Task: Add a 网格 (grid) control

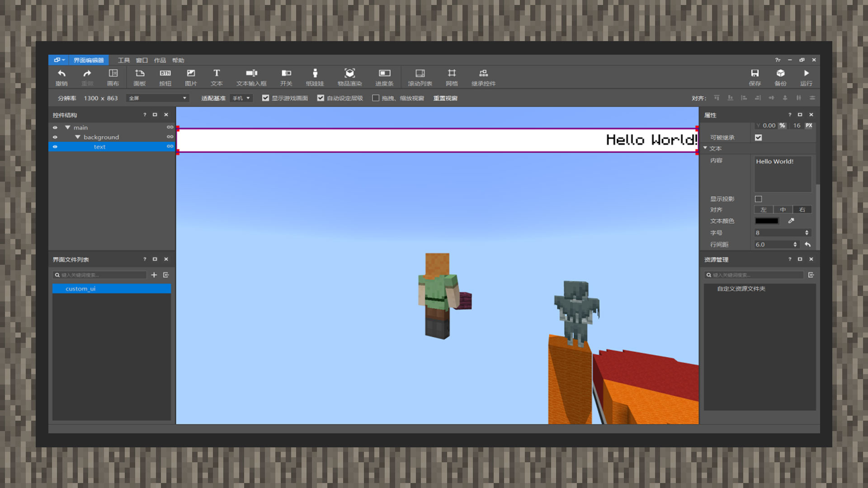Action: coord(452,77)
